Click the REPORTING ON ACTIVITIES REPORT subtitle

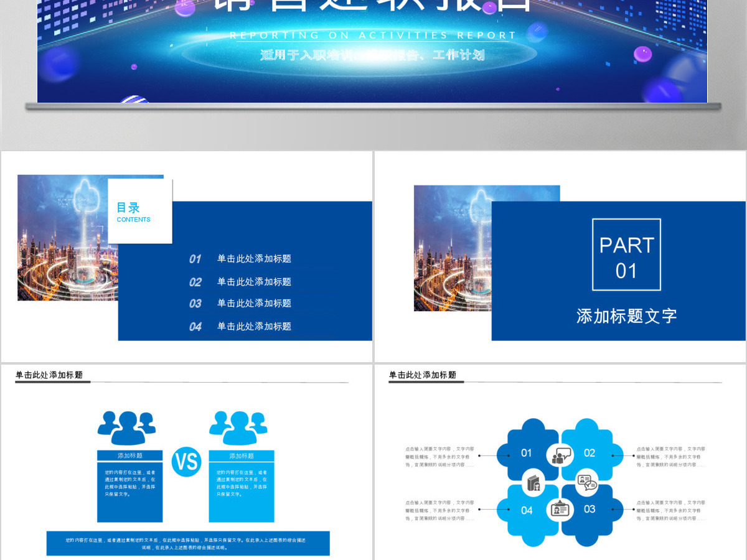pyautogui.click(x=373, y=35)
